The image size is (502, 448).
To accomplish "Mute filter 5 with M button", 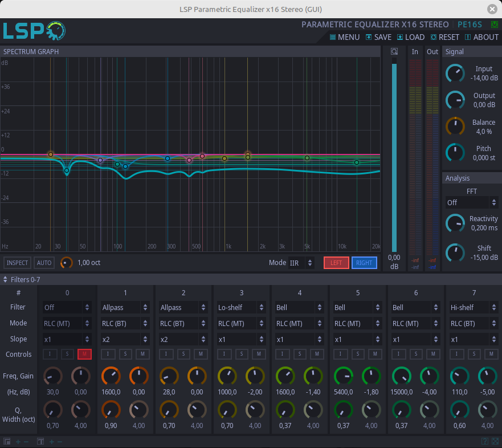I will click(375, 354).
